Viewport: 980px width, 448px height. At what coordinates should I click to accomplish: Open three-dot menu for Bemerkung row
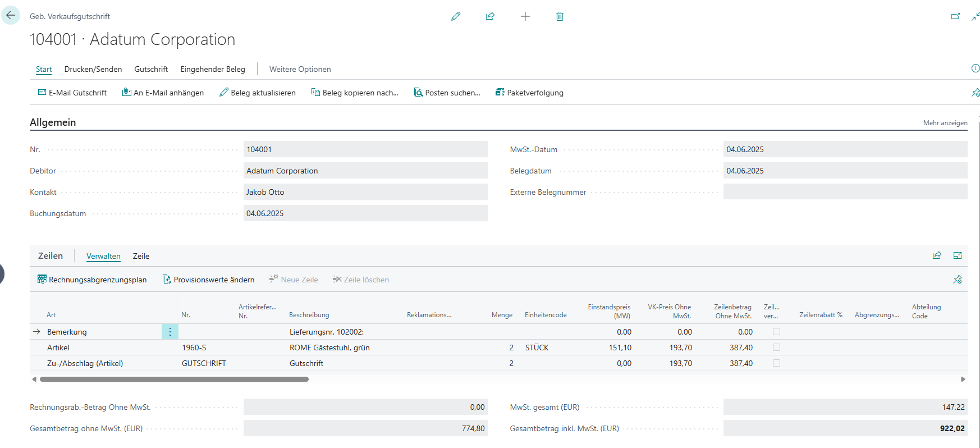170,332
